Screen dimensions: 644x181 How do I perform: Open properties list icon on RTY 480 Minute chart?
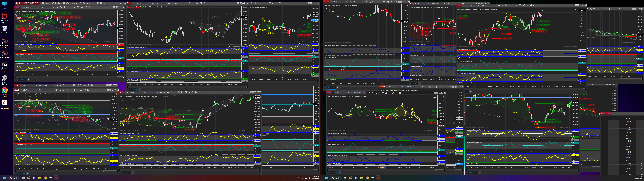click(x=92, y=85)
